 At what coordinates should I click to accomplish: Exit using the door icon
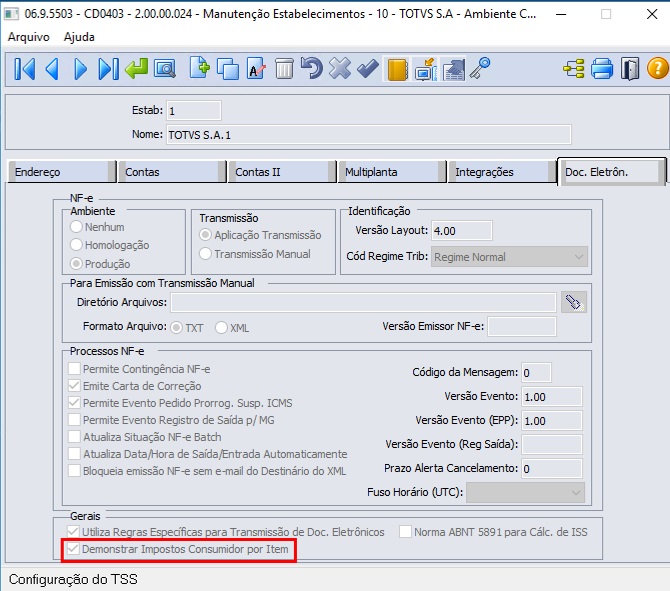(x=630, y=69)
